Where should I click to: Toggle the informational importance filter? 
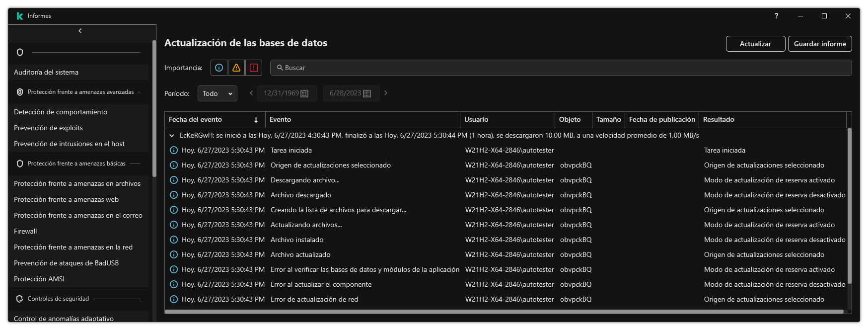click(219, 68)
